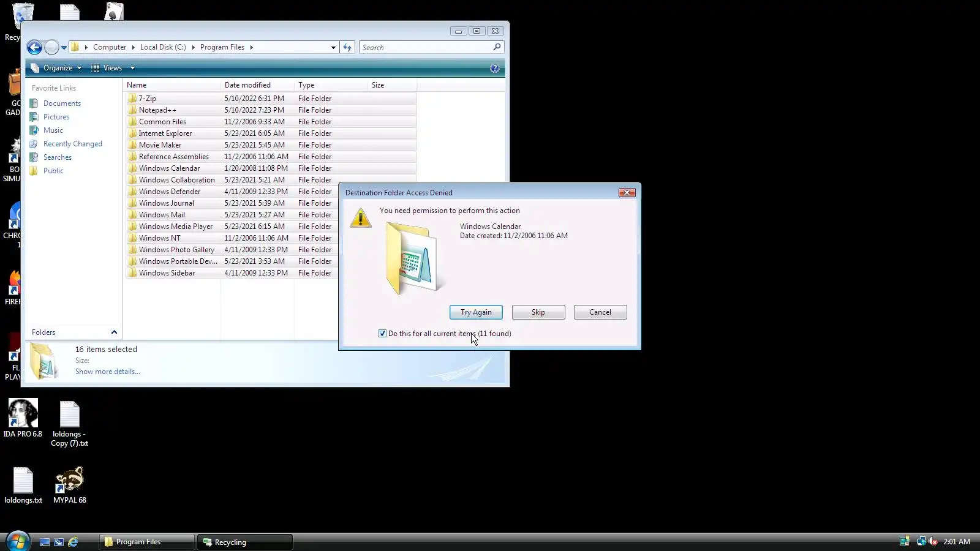
Task: Uncheck Do this for all current items
Action: [383, 334]
